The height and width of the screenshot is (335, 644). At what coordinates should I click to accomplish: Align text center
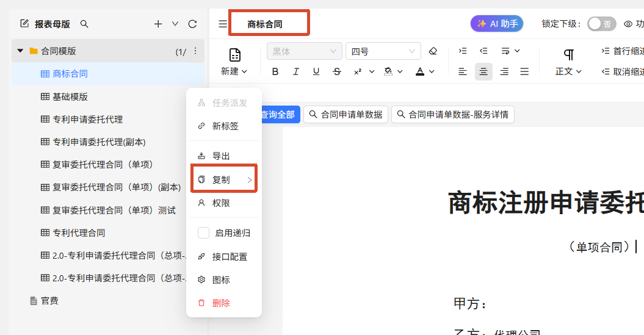[484, 71]
